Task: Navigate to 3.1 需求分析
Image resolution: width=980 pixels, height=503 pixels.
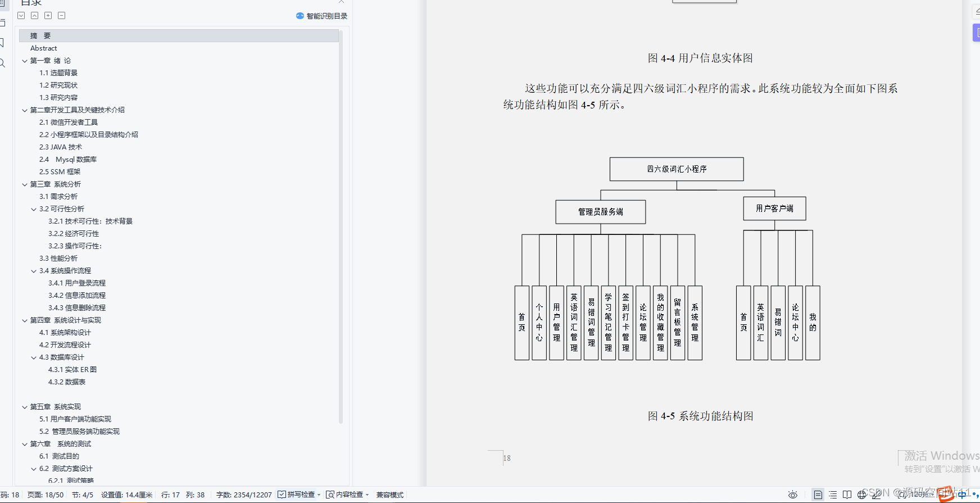Action: point(58,197)
